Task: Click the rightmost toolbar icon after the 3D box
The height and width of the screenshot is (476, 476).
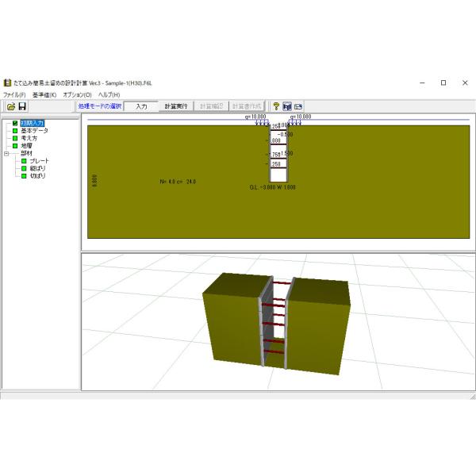Action: (x=298, y=106)
